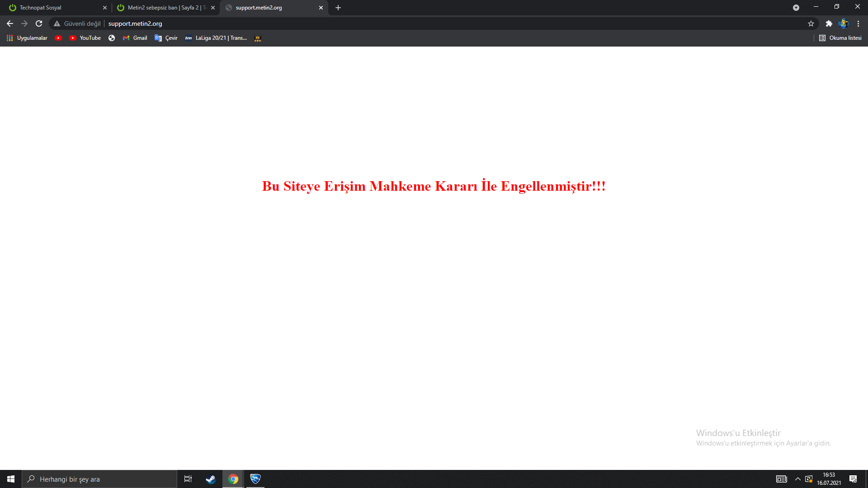
Task: Open Okuma listesi reading list
Action: click(x=840, y=38)
